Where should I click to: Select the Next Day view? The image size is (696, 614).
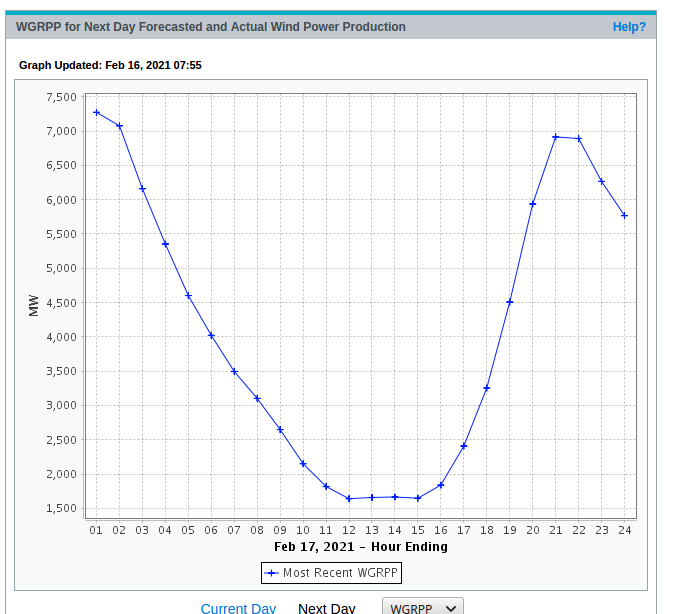[x=327, y=608]
